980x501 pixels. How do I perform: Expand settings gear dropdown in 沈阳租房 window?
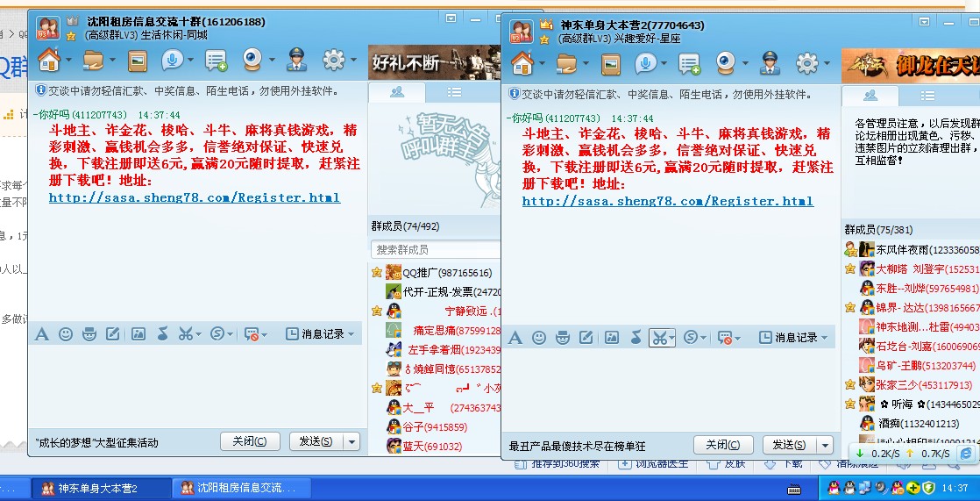(352, 61)
